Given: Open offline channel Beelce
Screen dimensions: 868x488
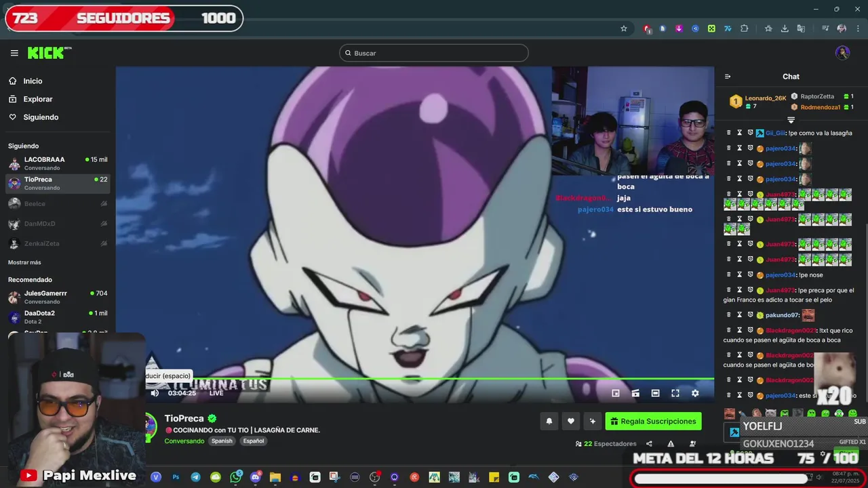Looking at the screenshot, I should (x=58, y=203).
